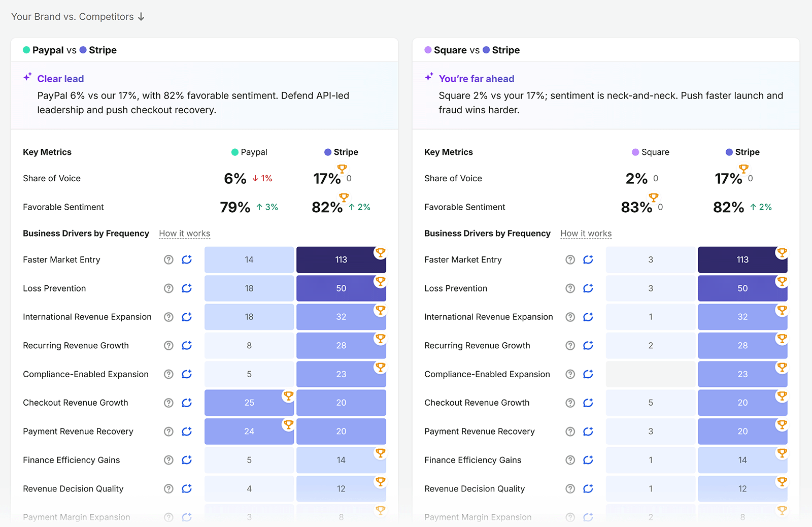Click the Paypal vs Stripe card title
The height and width of the screenshot is (527, 812).
click(x=70, y=50)
